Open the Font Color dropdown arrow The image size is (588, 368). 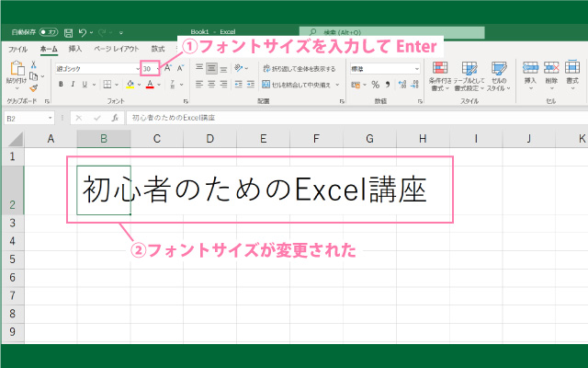point(159,85)
